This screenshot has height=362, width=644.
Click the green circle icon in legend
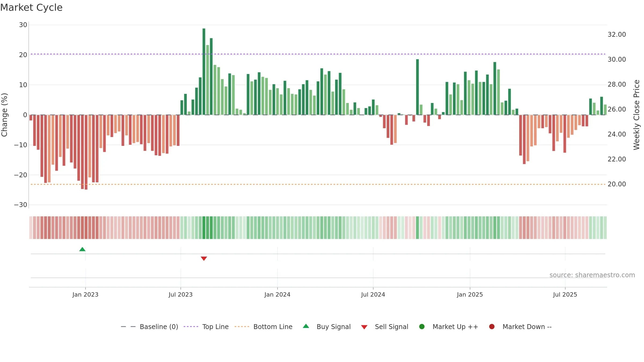tap(422, 327)
